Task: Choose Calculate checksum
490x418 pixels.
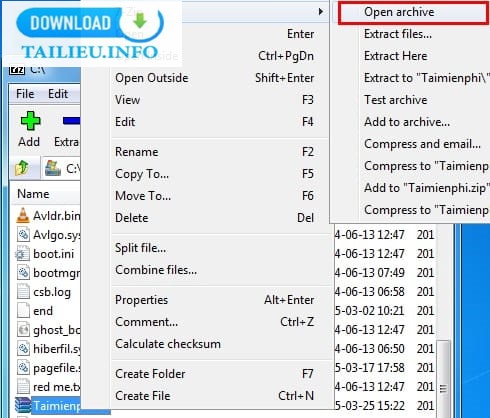Action: point(168,344)
